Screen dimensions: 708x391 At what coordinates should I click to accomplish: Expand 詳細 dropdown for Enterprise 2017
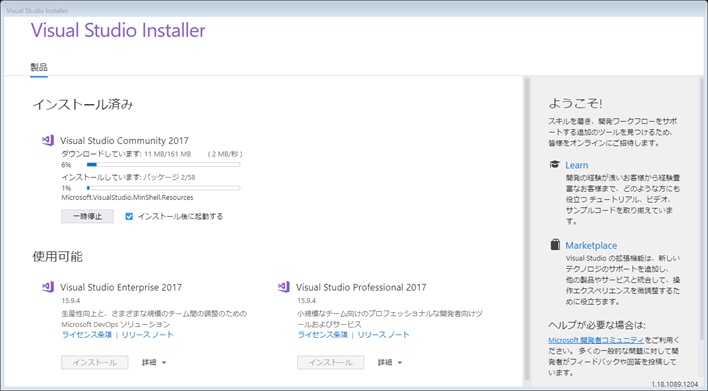point(154,362)
